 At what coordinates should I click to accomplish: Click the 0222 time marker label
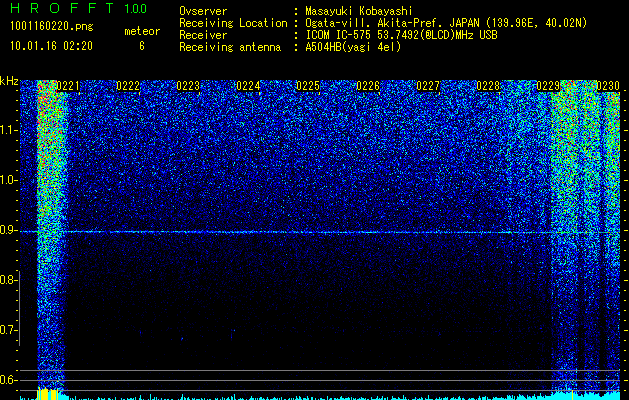click(x=128, y=86)
